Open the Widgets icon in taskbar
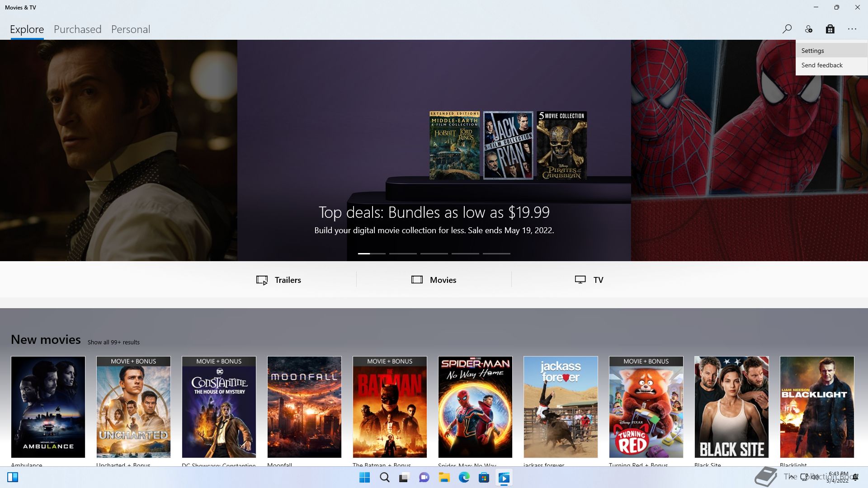The width and height of the screenshot is (868, 488). (x=13, y=478)
